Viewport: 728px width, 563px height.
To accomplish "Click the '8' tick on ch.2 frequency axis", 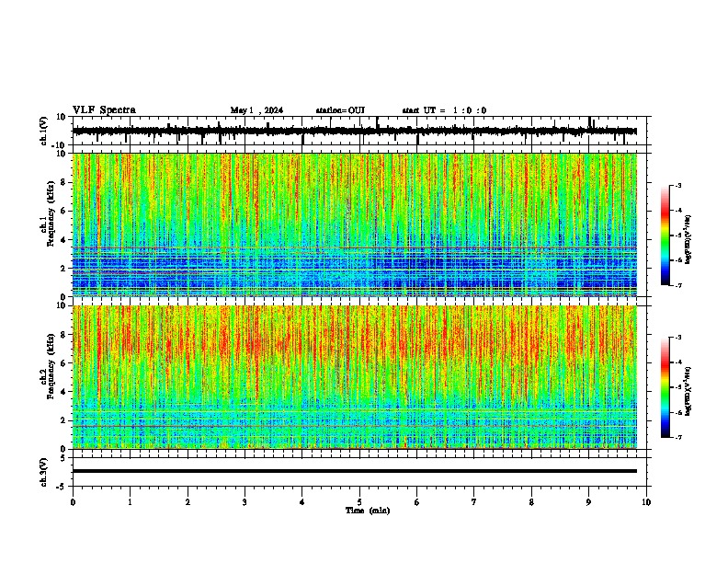I will [64, 335].
